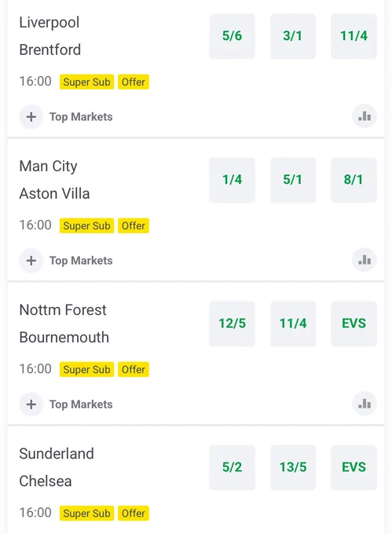Choose Nottm Forest win at 12/5
392x534 pixels.
coord(232,324)
